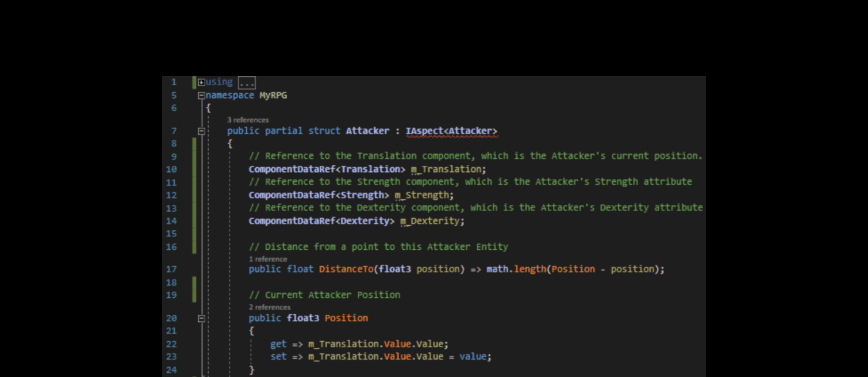Image resolution: width=868 pixels, height=377 pixels.
Task: Collapse the Position property outline marker
Action: pos(201,318)
